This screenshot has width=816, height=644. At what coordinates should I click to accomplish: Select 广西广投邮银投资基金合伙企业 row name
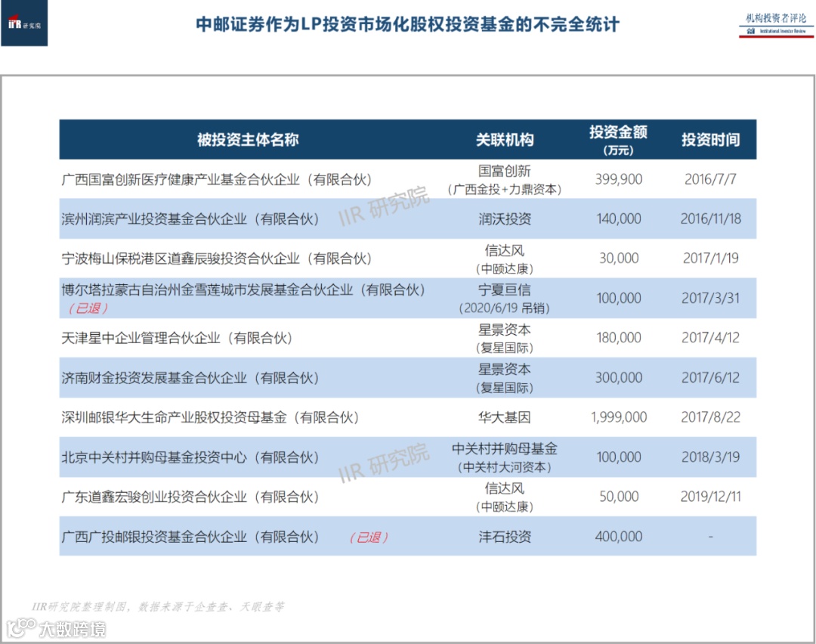coord(190,537)
